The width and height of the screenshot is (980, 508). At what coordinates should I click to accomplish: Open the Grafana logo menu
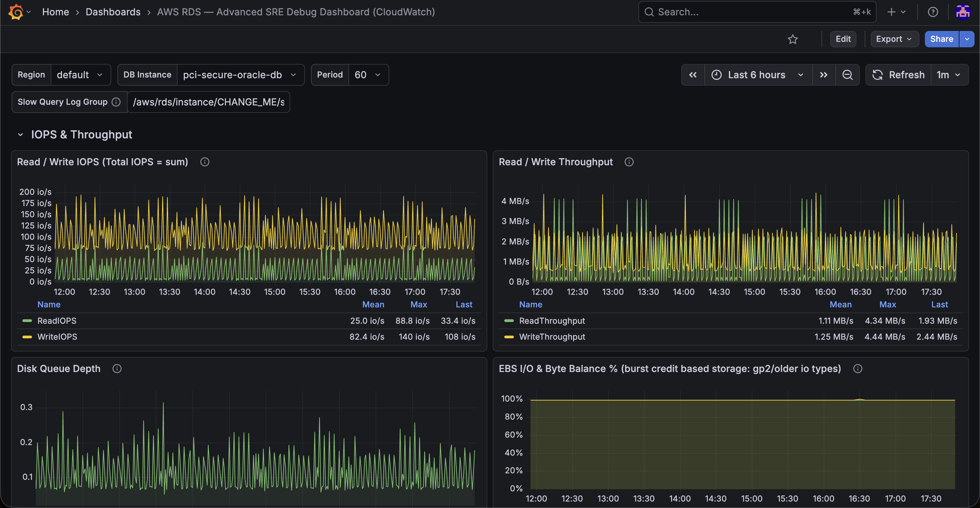tap(19, 12)
